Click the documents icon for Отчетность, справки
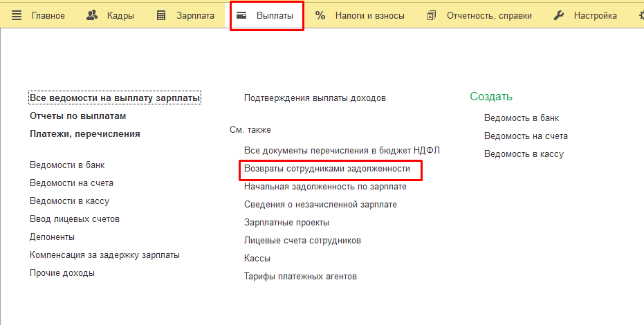644x325 pixels. 432,15
